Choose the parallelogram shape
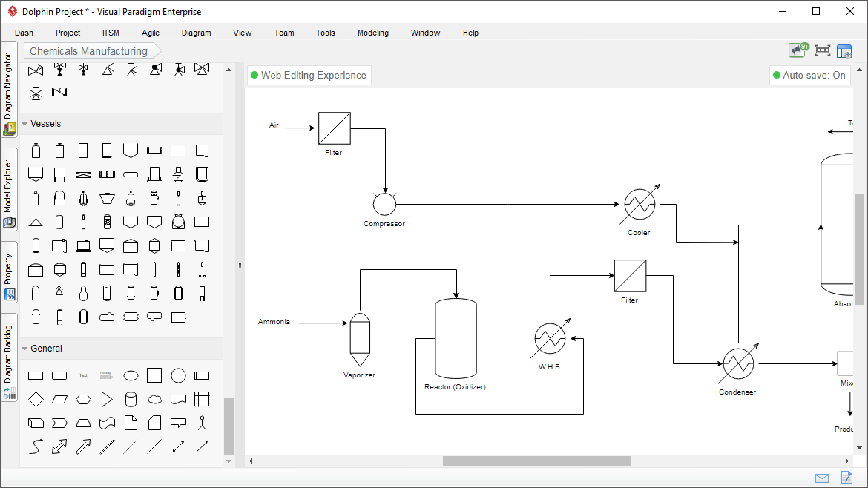 [59, 399]
